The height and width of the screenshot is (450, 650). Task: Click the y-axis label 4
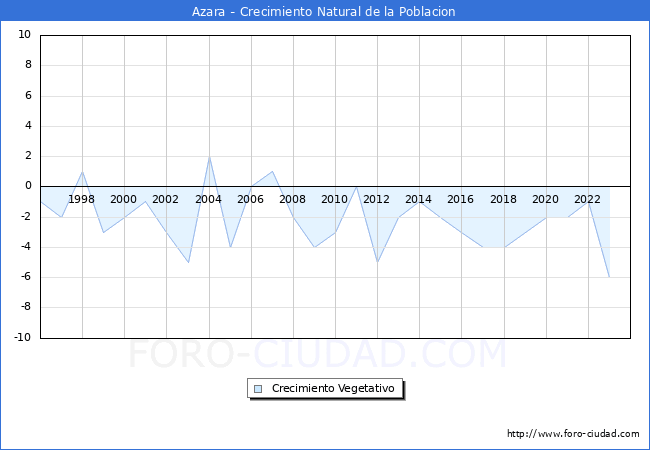(28, 126)
